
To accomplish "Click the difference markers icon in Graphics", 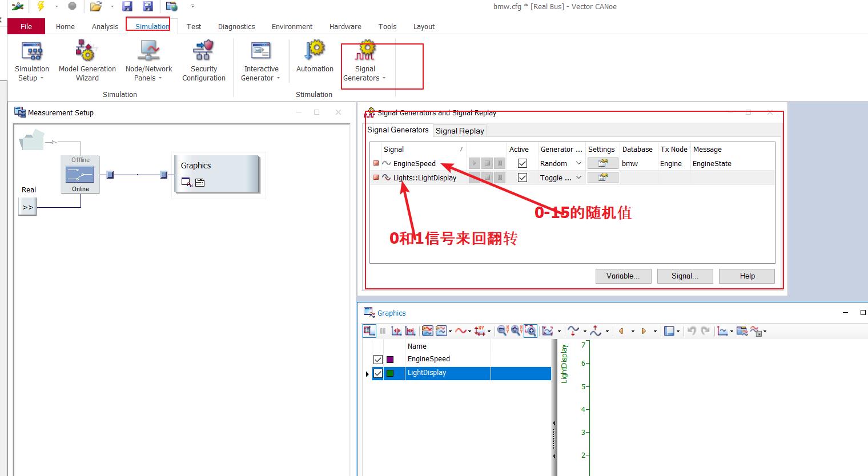I will [410, 331].
